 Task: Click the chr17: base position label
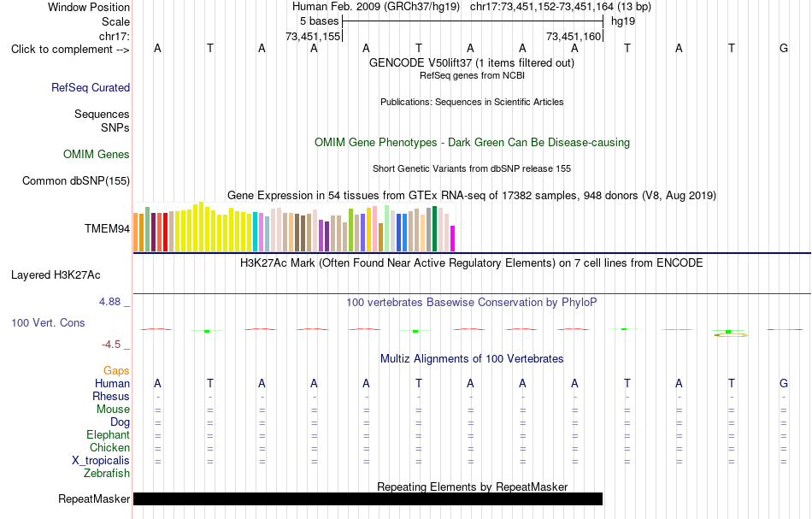[115, 36]
